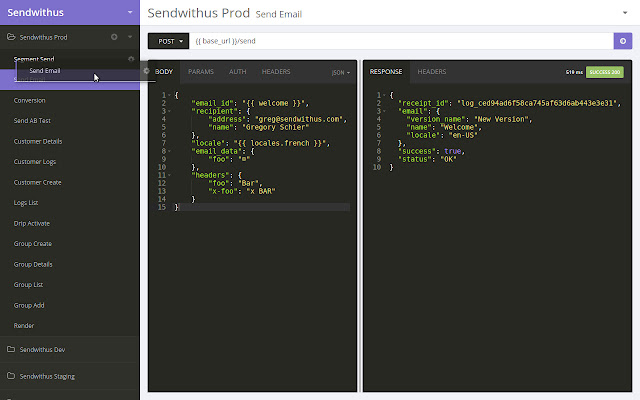Screen dimensions: 640x400
Task: Click the request URL input field
Action: 400,41
